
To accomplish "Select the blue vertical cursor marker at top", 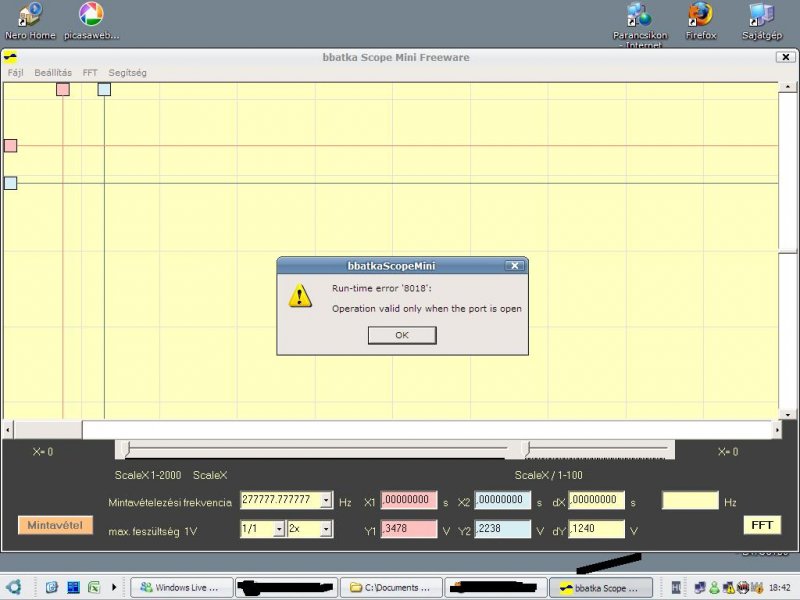I will [104, 90].
